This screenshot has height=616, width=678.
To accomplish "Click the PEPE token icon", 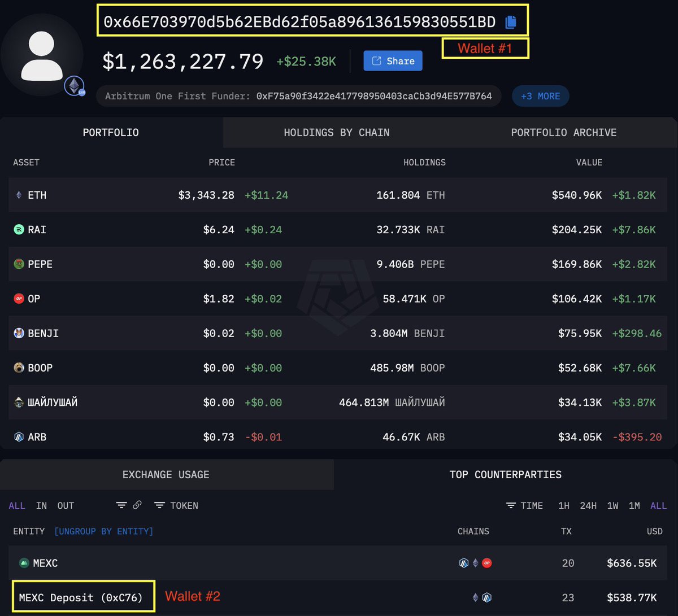I will [18, 264].
